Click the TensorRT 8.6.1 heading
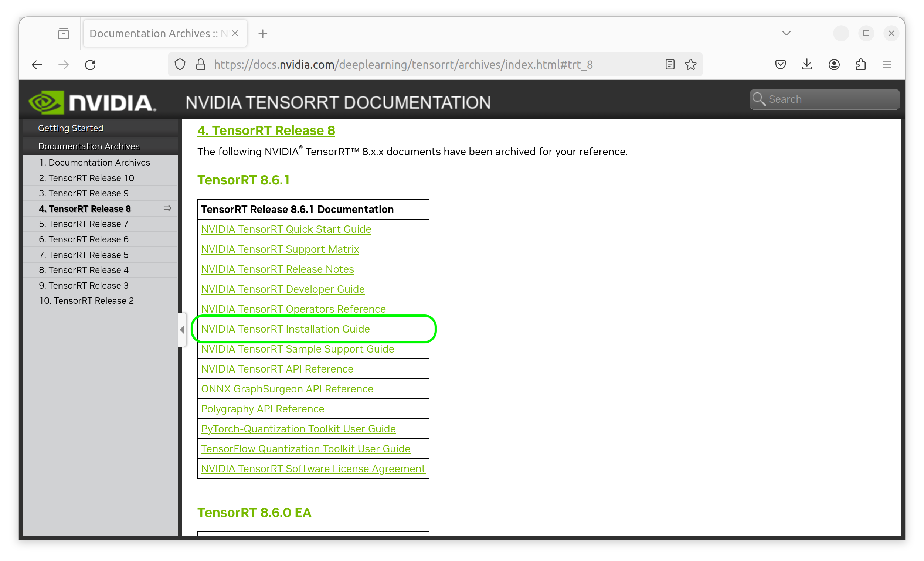Image resolution: width=924 pixels, height=561 pixels. pyautogui.click(x=243, y=180)
